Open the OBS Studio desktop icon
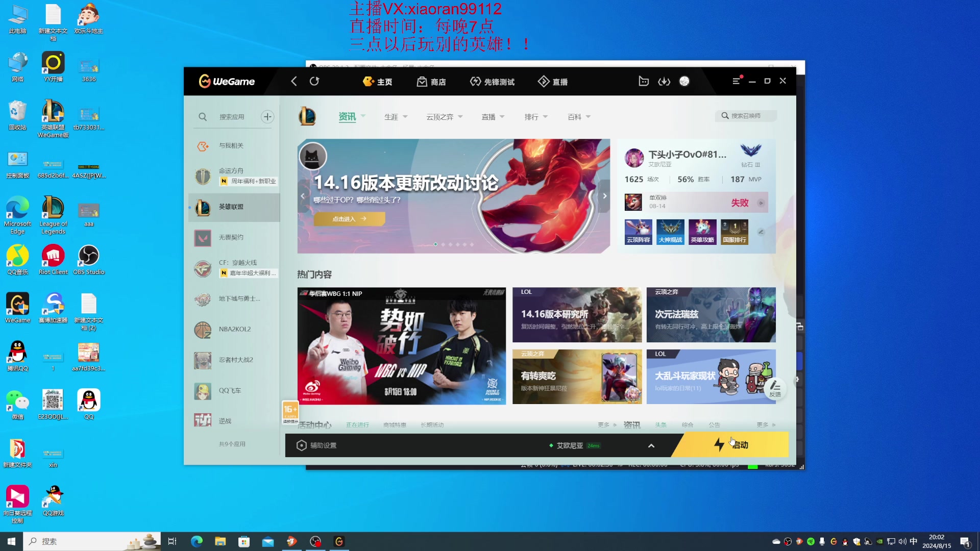Screen dimensions: 980x551 (x=89, y=260)
